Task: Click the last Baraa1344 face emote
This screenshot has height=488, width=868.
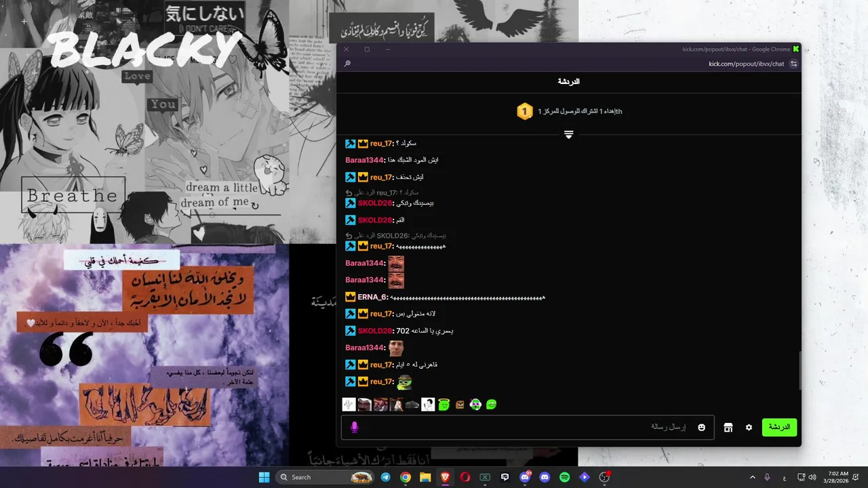Action: (396, 348)
